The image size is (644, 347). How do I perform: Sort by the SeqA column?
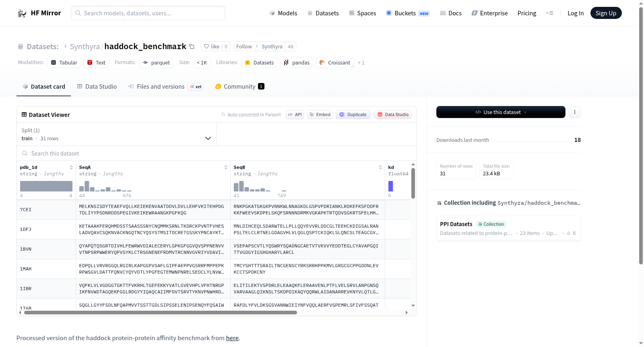(226, 167)
